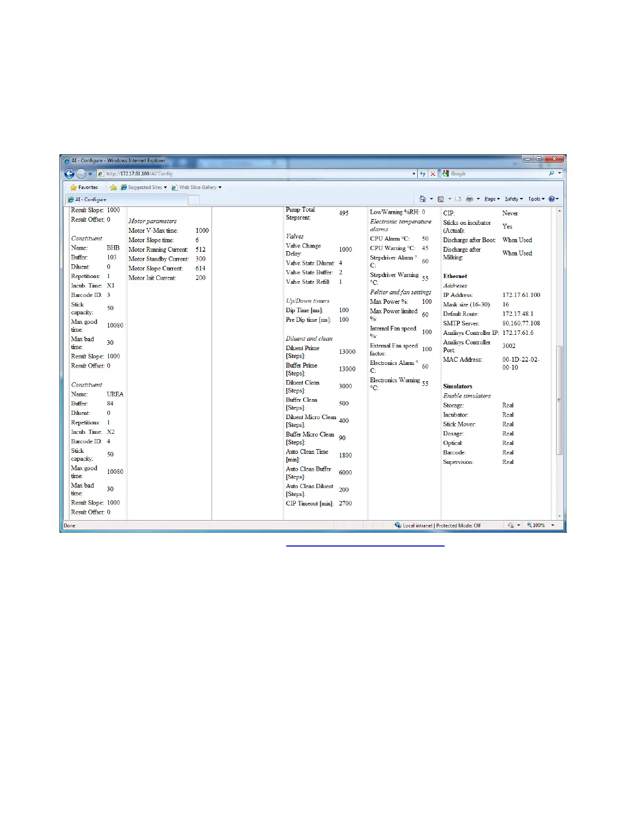Open the Safety menu

click(x=514, y=199)
